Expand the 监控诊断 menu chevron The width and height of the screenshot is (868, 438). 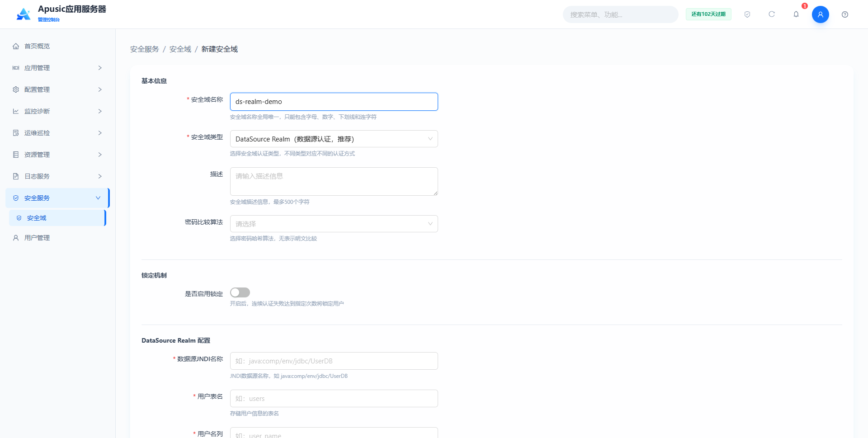(x=100, y=111)
